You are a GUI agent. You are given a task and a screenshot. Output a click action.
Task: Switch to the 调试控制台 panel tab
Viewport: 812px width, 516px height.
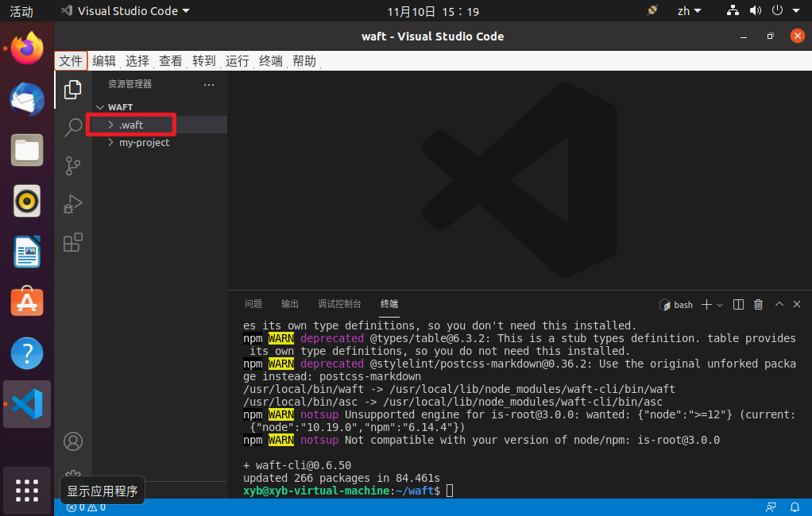[x=339, y=304]
